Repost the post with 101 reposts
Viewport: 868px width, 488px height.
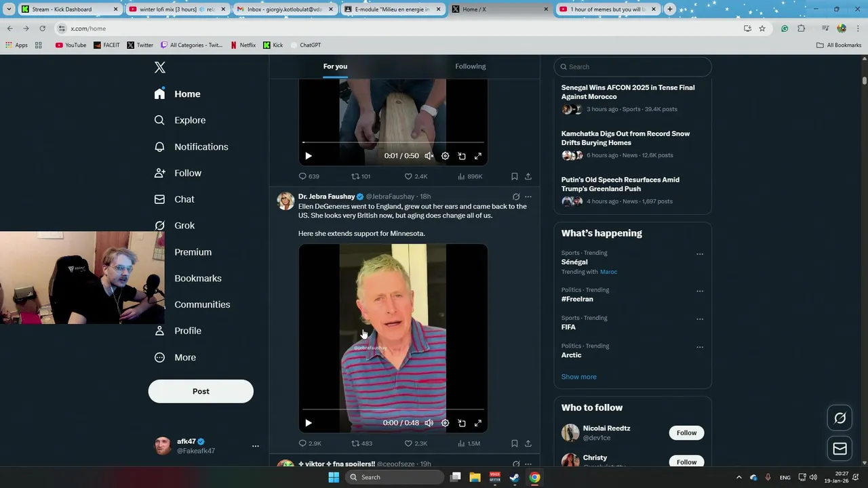(x=361, y=176)
